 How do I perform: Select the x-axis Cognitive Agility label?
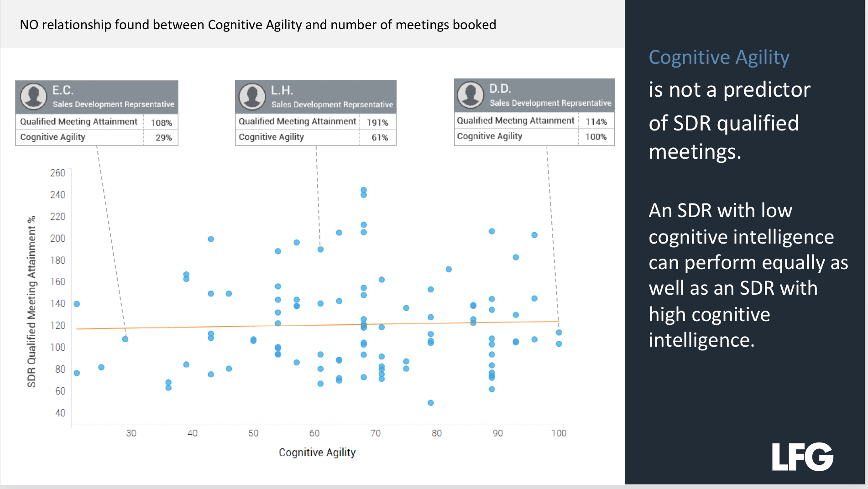pyautogui.click(x=317, y=452)
